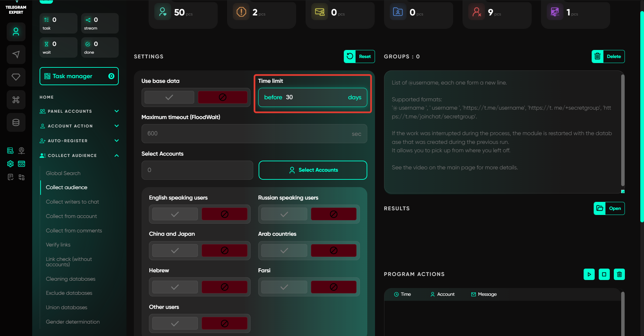
Task: Open the paper plane send icon
Action: (16, 54)
